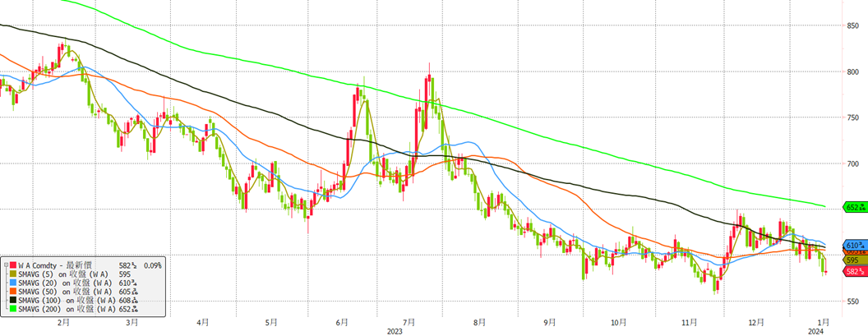Image resolution: width=868 pixels, height=336 pixels.
Task: Click the blue SMAVG (20) color swatch
Action: (x=12, y=283)
